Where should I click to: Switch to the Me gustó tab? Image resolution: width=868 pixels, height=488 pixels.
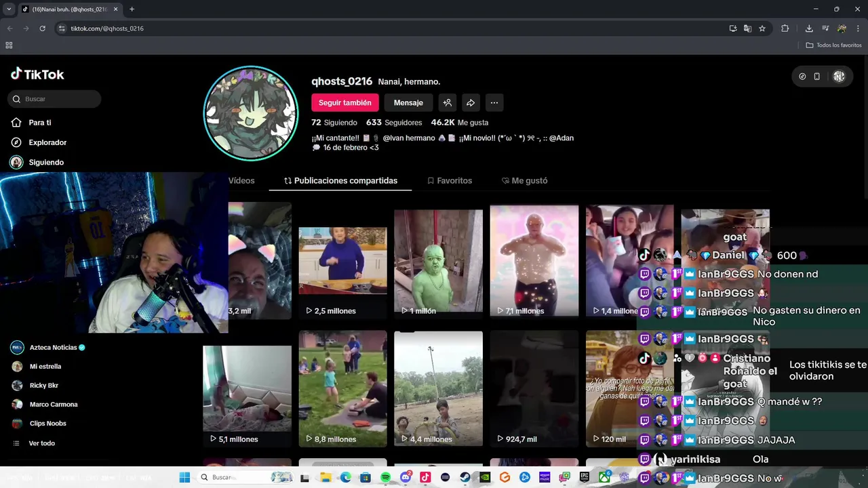click(x=524, y=180)
